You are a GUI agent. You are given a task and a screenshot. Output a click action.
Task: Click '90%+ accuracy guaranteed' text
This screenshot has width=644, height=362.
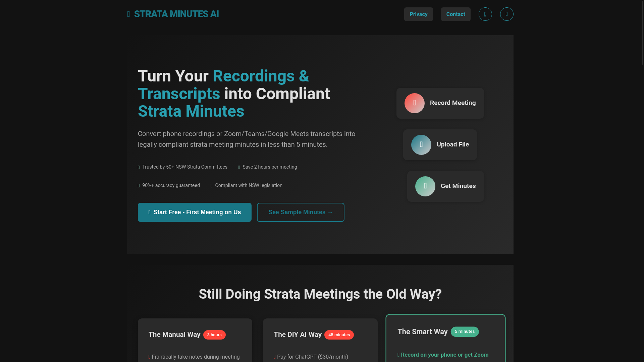(171, 185)
